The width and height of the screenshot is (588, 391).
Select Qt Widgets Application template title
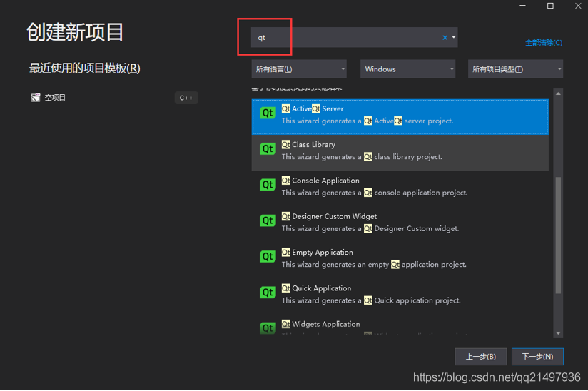tap(321, 324)
